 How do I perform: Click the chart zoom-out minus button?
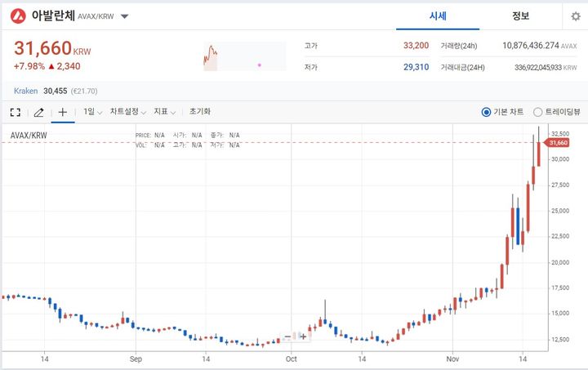pos(287,337)
